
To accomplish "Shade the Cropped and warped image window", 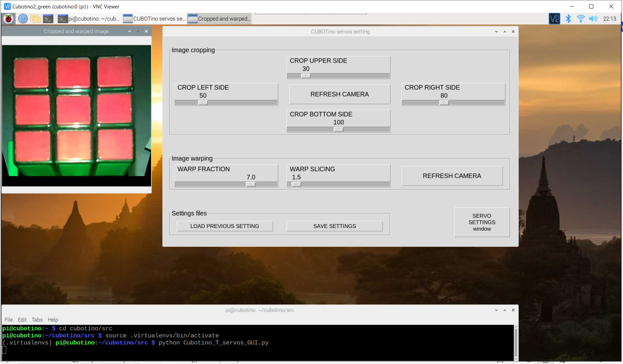I will [138, 31].
